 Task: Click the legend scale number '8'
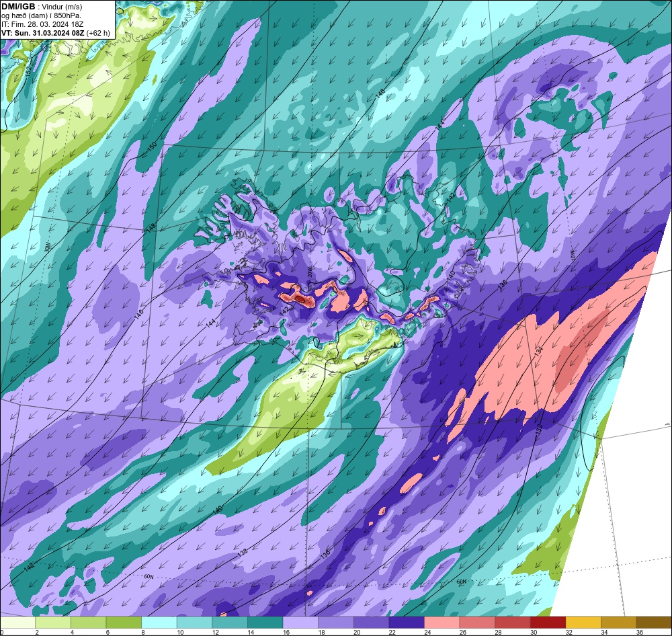[143, 632]
